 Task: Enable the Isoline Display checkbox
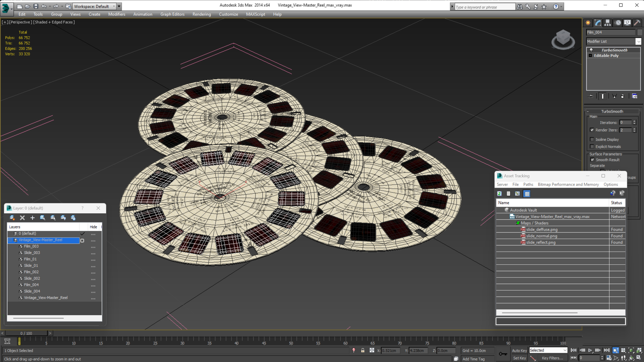tap(592, 139)
